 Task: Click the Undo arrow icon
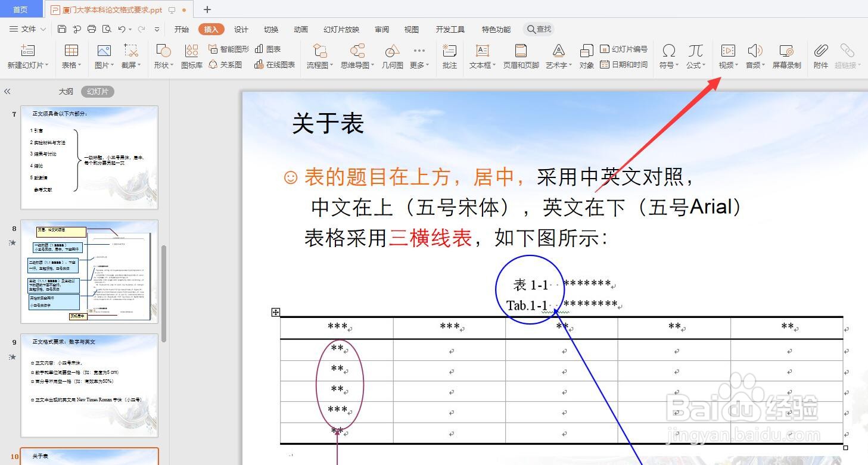coord(122,29)
